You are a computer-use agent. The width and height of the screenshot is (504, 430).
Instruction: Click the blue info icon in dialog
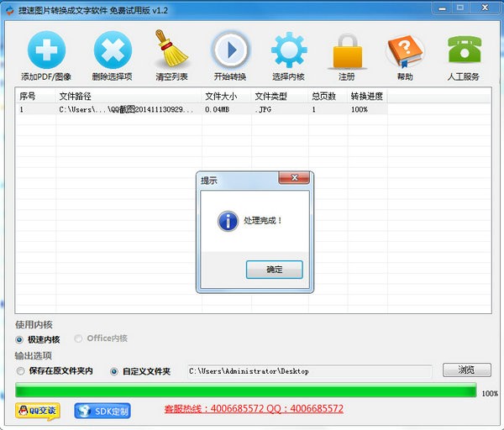coord(228,221)
